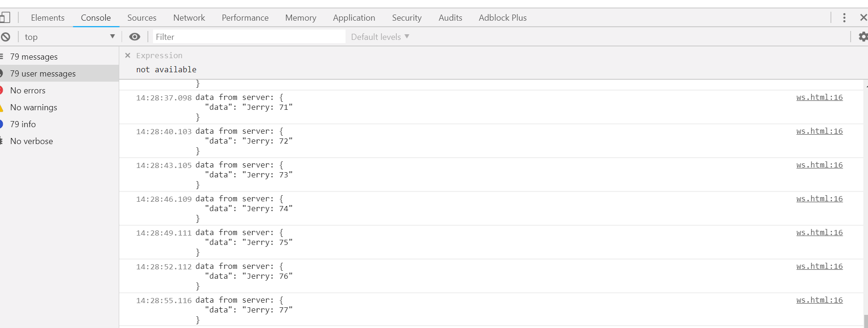The image size is (868, 328).
Task: Clear the console with the circle-slash icon
Action: coord(6,37)
